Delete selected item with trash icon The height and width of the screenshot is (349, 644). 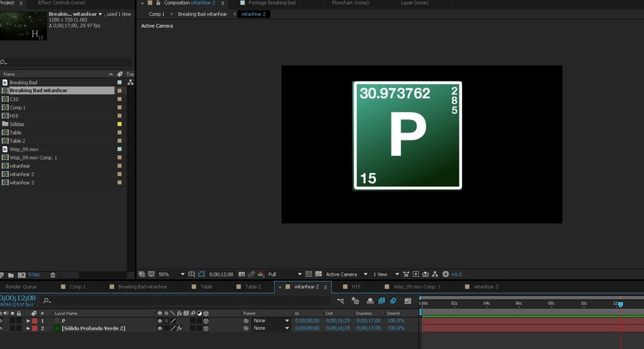[x=53, y=275]
